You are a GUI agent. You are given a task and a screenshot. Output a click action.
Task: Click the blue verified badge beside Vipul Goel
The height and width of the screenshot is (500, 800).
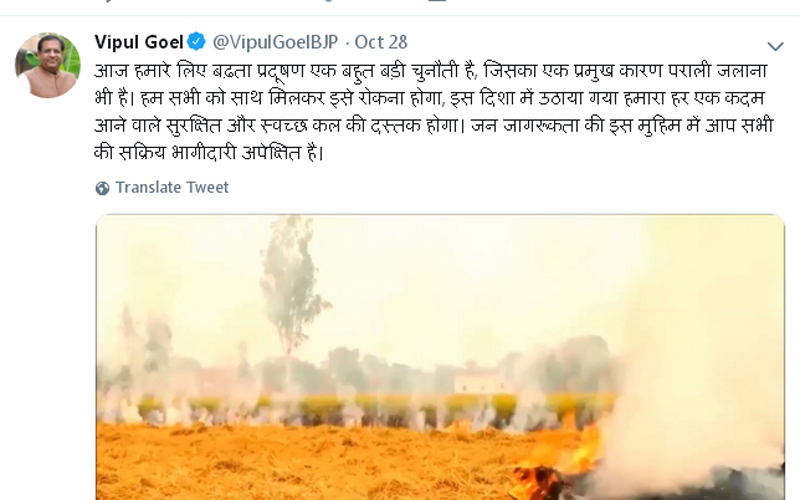(x=196, y=42)
